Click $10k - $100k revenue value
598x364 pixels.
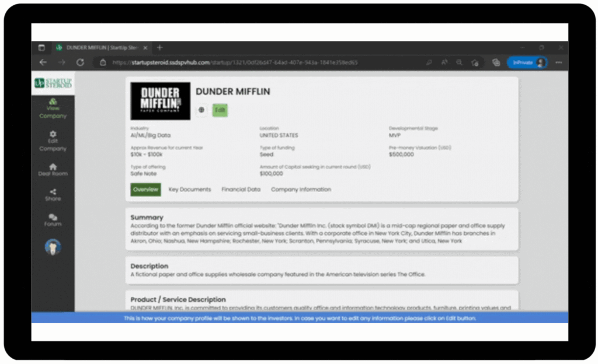click(147, 155)
